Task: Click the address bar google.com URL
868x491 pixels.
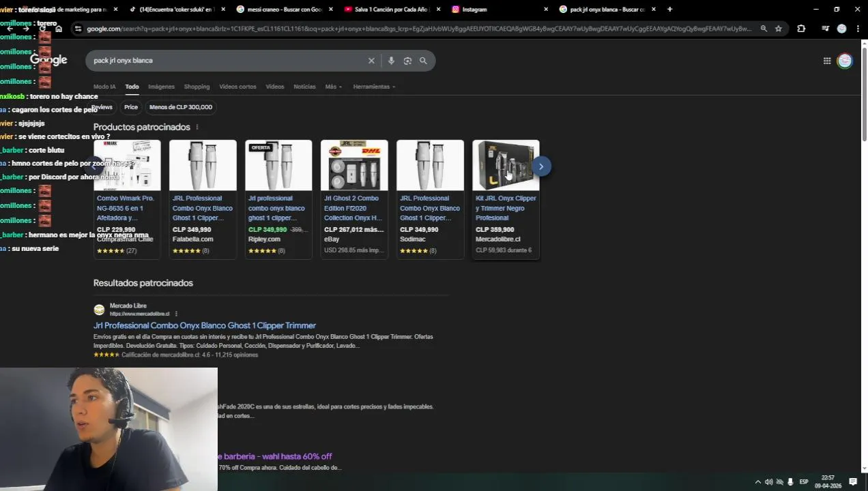Action: [418, 29]
